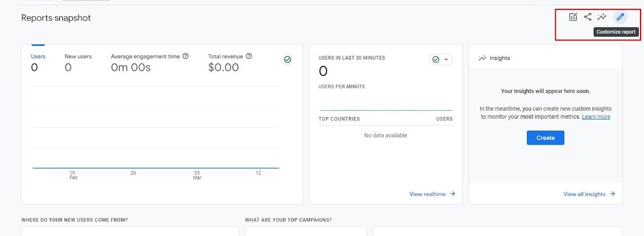Select the Total revenue metric

tap(225, 56)
